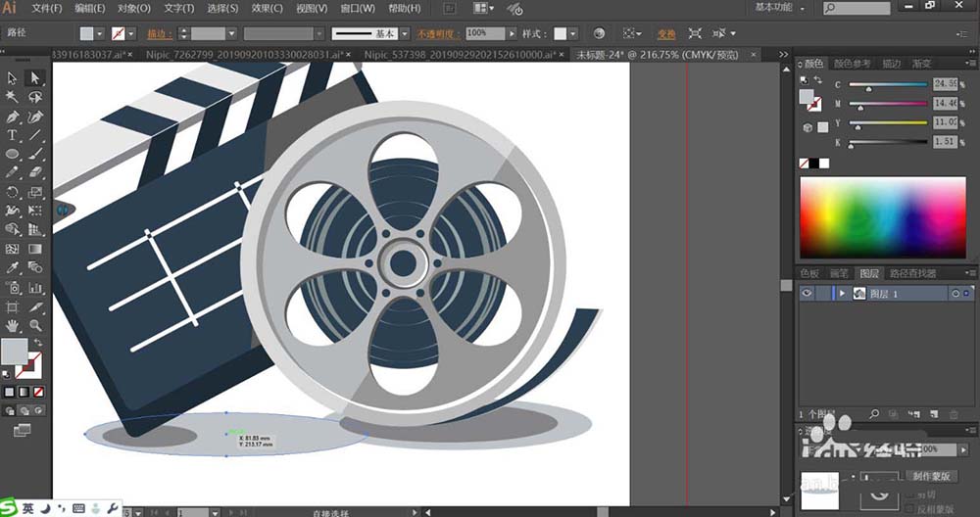Image resolution: width=980 pixels, height=517 pixels.
Task: Hide 图层 1 using its eye icon
Action: point(808,294)
